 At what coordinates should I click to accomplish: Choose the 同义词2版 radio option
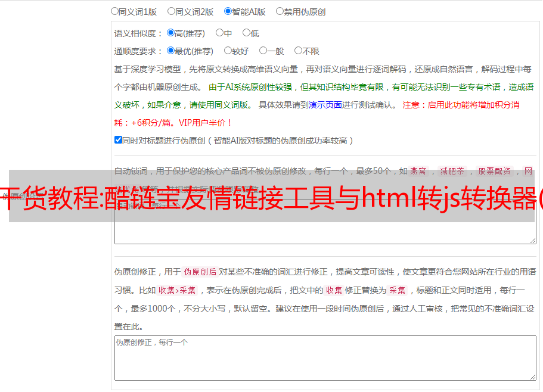click(171, 11)
